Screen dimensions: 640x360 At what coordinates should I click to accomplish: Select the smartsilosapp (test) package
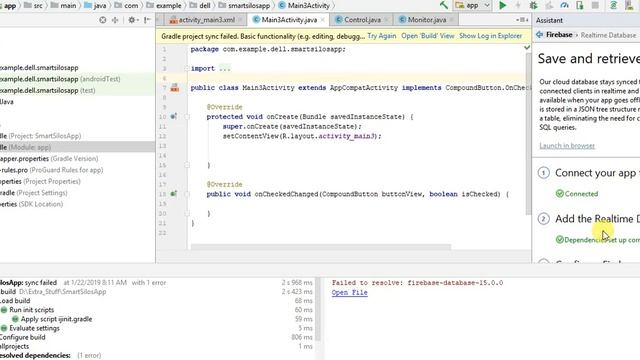(x=77, y=91)
